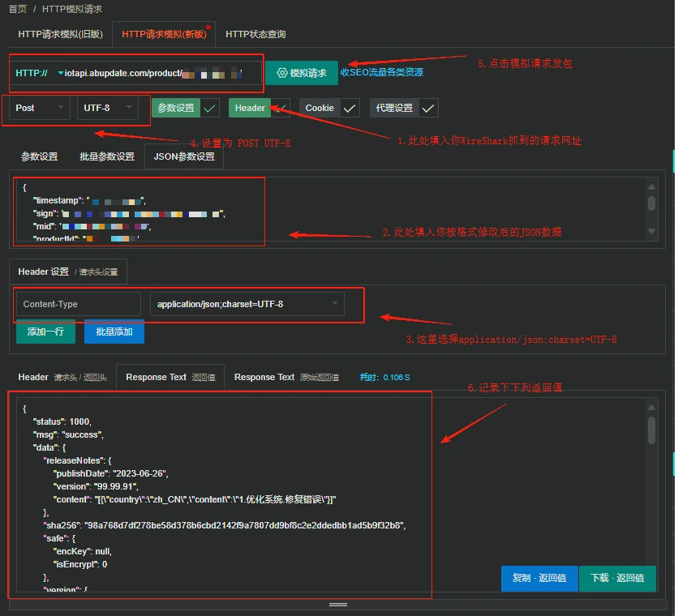Viewport: 678px width, 616px height.
Task: Toggle the Cookie checkmark option
Action: click(350, 109)
